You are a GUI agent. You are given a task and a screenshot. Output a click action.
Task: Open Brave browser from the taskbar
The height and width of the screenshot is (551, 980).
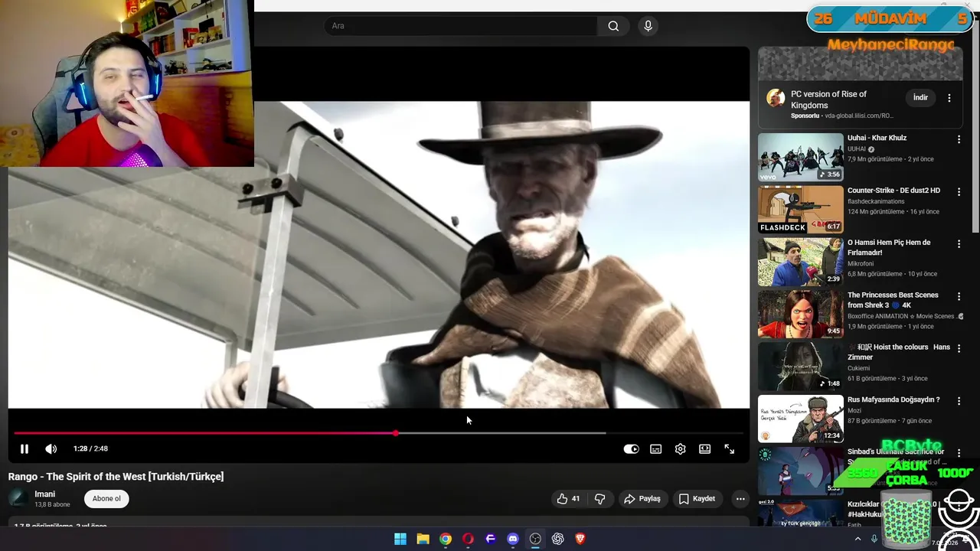[580, 539]
